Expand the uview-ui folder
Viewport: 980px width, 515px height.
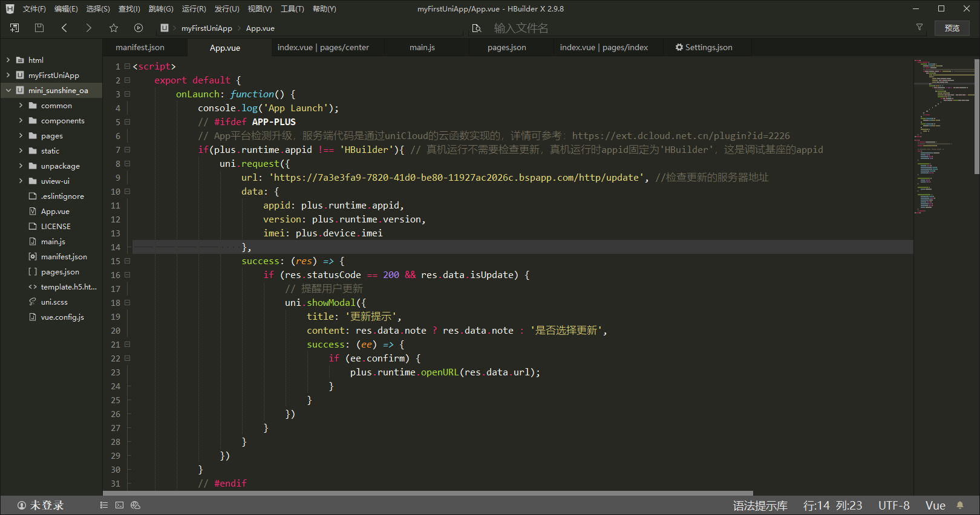click(x=21, y=181)
